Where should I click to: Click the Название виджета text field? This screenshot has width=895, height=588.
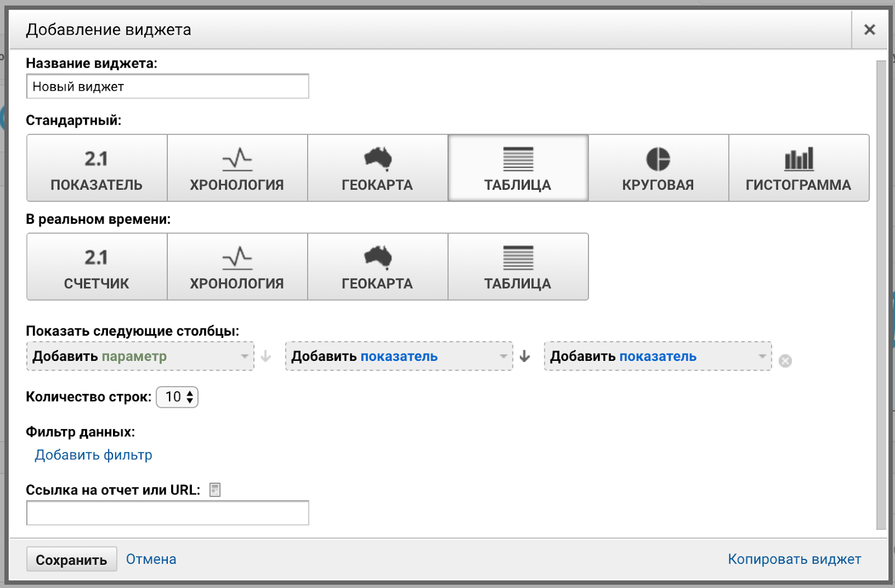167,86
